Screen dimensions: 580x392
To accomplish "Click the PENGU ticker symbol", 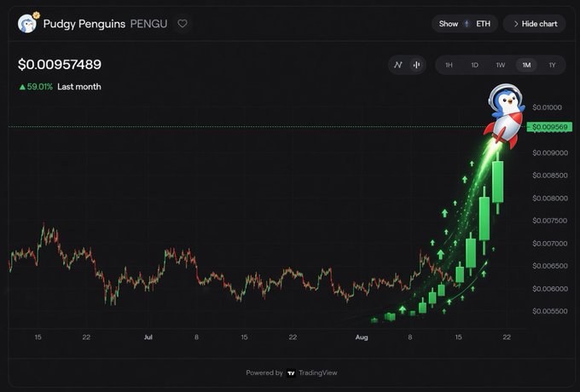I will 148,24.
